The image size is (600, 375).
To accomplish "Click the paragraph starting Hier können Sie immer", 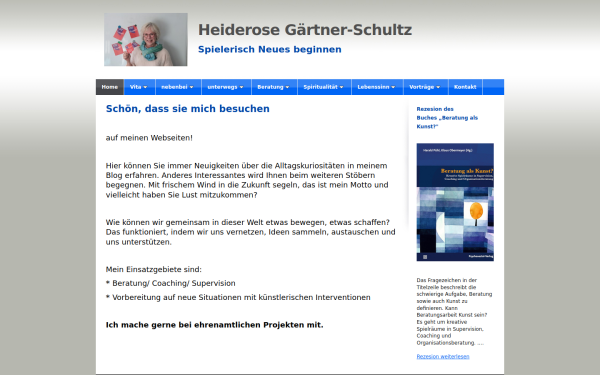I will coord(247,180).
